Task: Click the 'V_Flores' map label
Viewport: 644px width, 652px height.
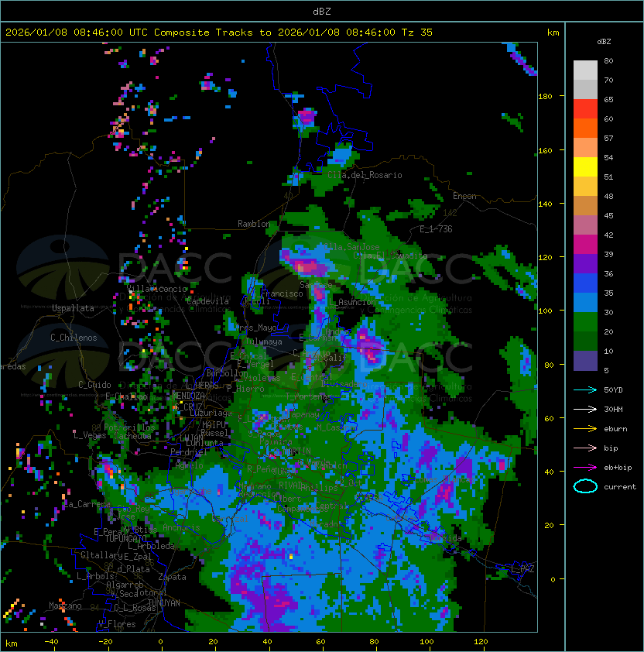Action: [x=117, y=624]
